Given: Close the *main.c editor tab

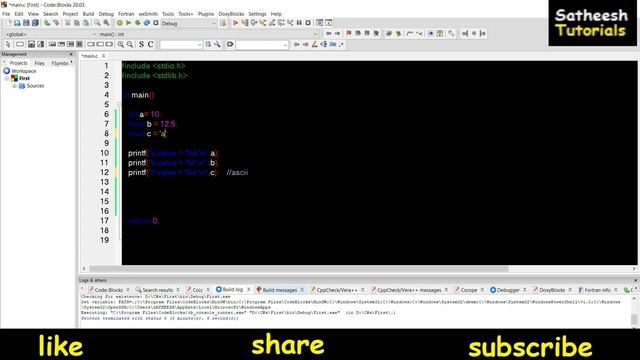Looking at the screenshot, I should pyautogui.click(x=104, y=56).
